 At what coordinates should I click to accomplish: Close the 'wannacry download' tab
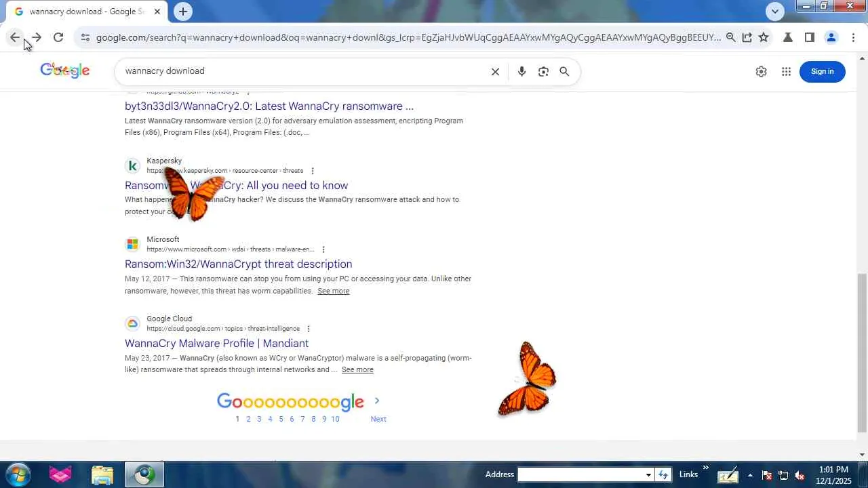click(157, 12)
